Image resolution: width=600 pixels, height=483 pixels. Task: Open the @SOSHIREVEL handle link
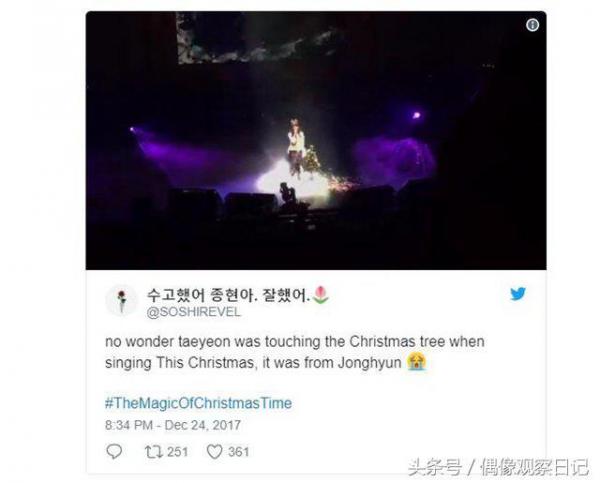click(x=194, y=312)
